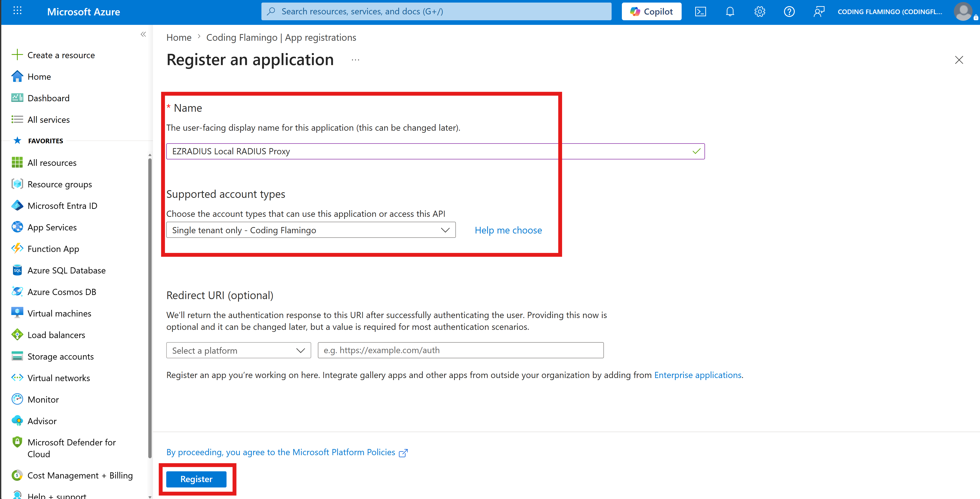Open the Enterprise applications link
This screenshot has width=980, height=499.
tap(698, 375)
